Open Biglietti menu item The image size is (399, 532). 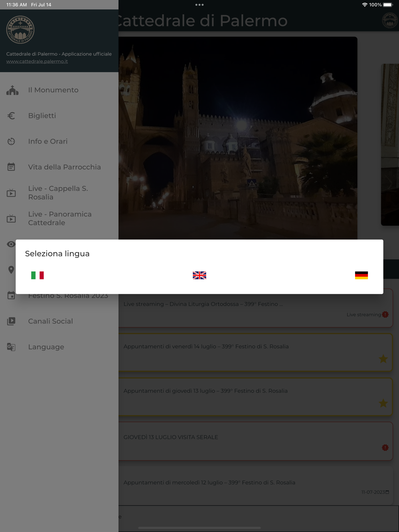(x=59, y=116)
